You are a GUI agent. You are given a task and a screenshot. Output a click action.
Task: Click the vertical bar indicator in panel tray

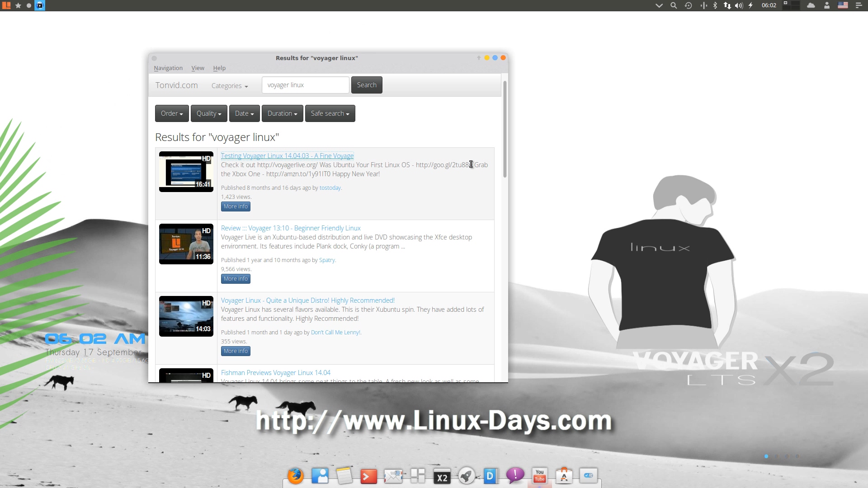coord(704,5)
